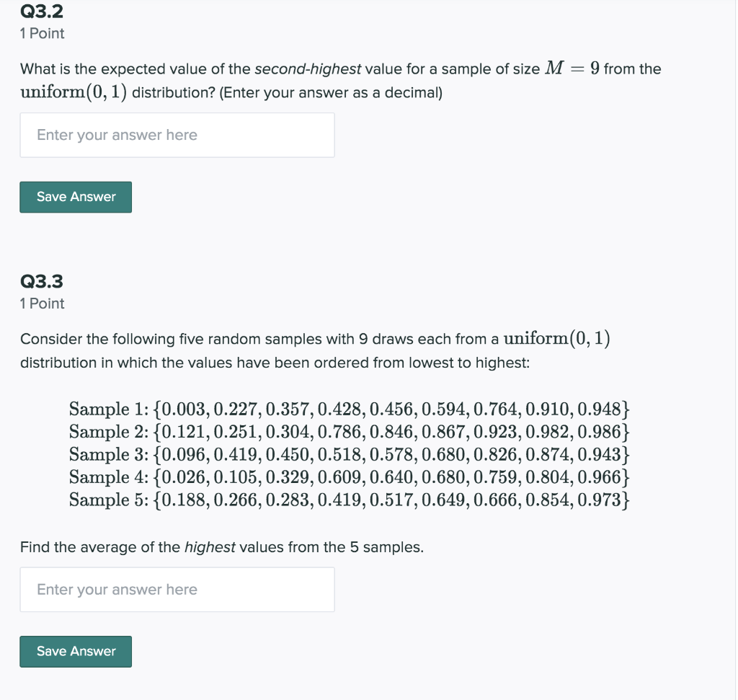The height and width of the screenshot is (700, 738).
Task: Click the '1 Point' label under Q3.3
Action: click(41, 304)
